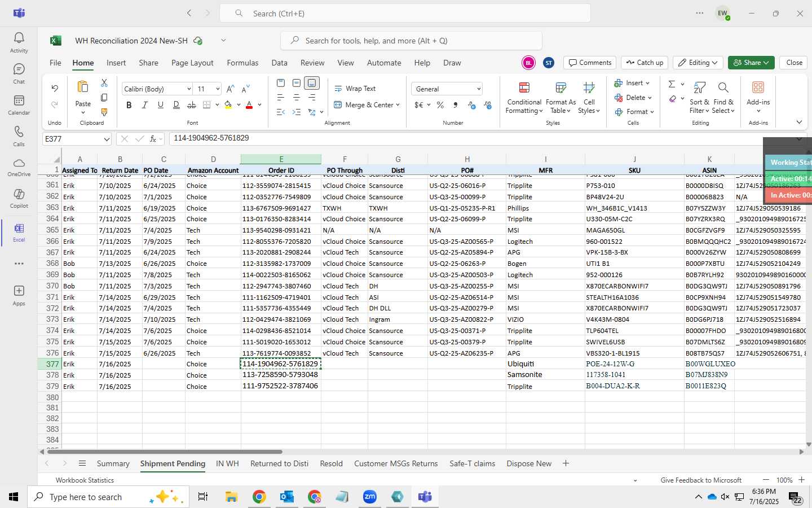The image size is (812, 508).
Task: Toggle Top Align in Alignment group
Action: 281,83
